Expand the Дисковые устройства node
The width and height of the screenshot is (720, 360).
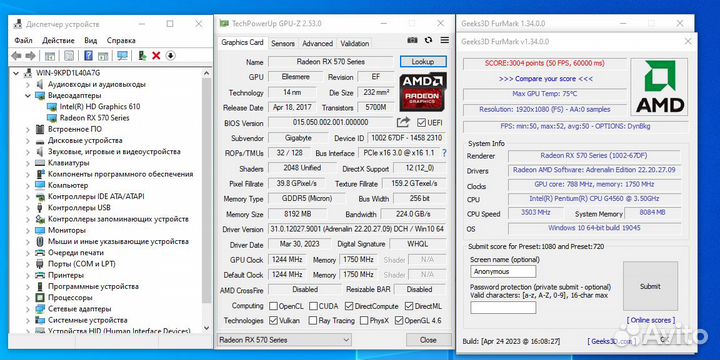[x=28, y=141]
